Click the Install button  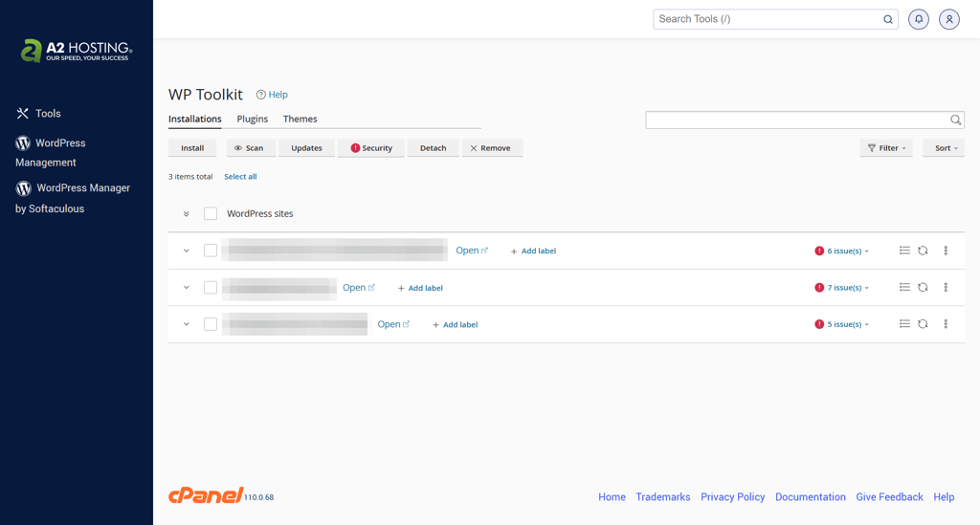[192, 148]
